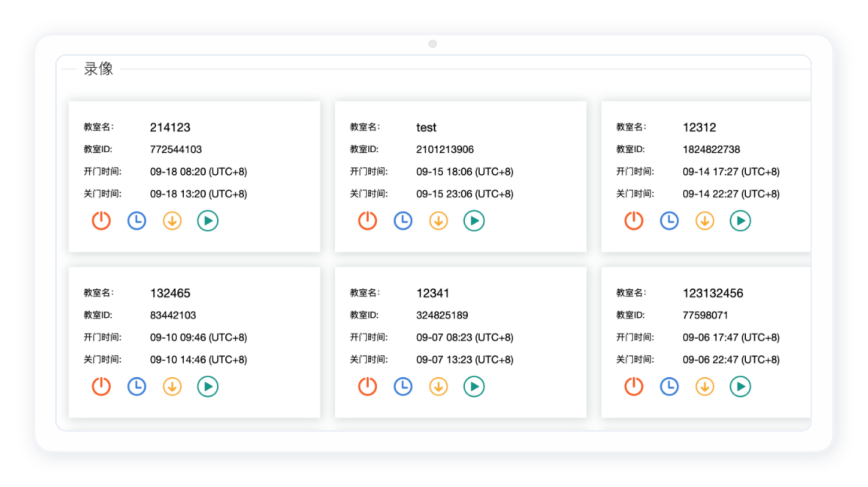Click close time 09-06 22:47 (UTC+8)
Screen dimensions: 868x487
tap(731, 360)
